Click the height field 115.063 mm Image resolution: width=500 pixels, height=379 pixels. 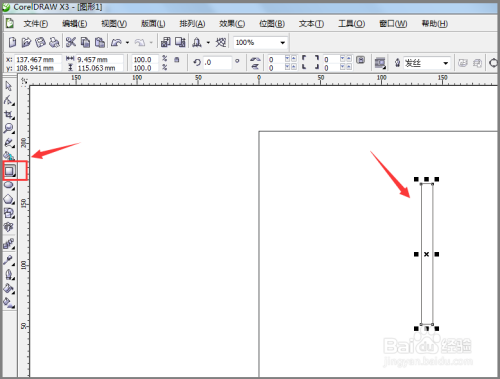[x=100, y=68]
